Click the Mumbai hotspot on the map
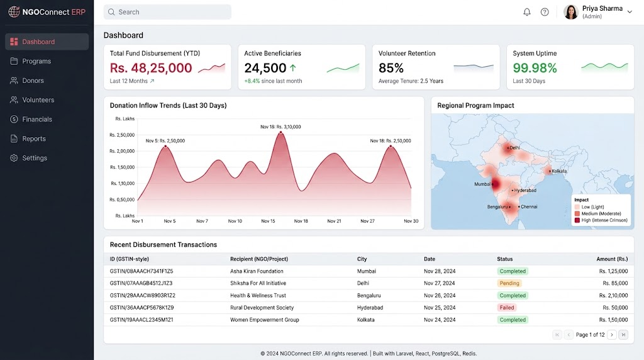Image resolution: width=644 pixels, height=360 pixels. pyautogui.click(x=496, y=184)
